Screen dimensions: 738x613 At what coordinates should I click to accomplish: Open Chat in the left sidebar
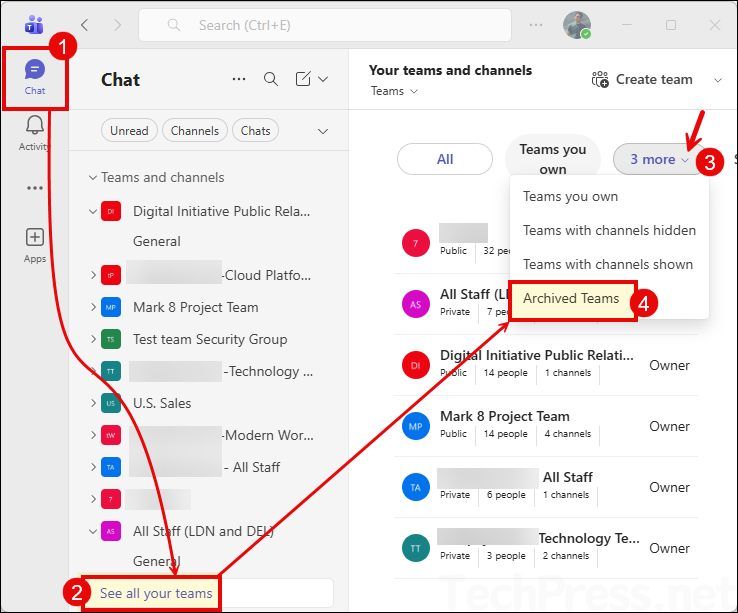[x=35, y=76]
